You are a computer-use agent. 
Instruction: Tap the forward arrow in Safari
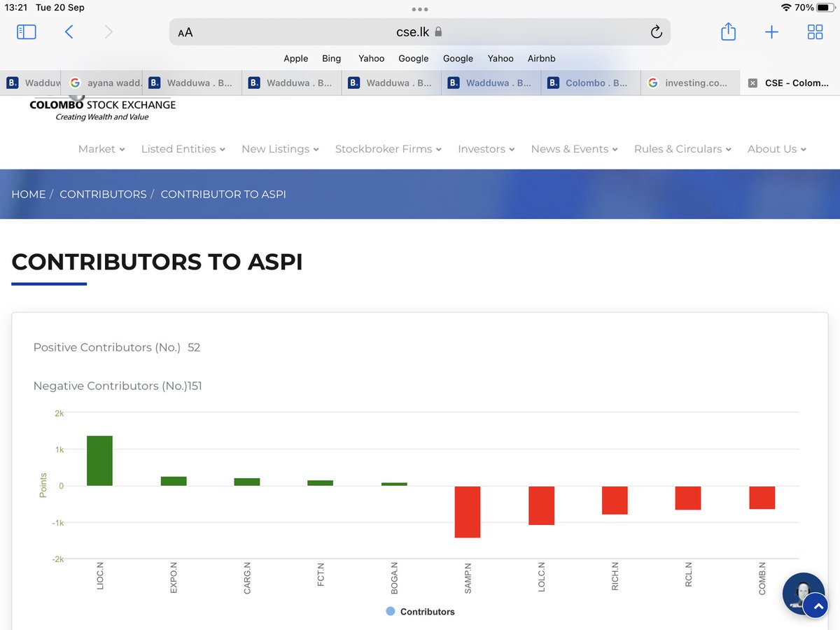click(108, 31)
